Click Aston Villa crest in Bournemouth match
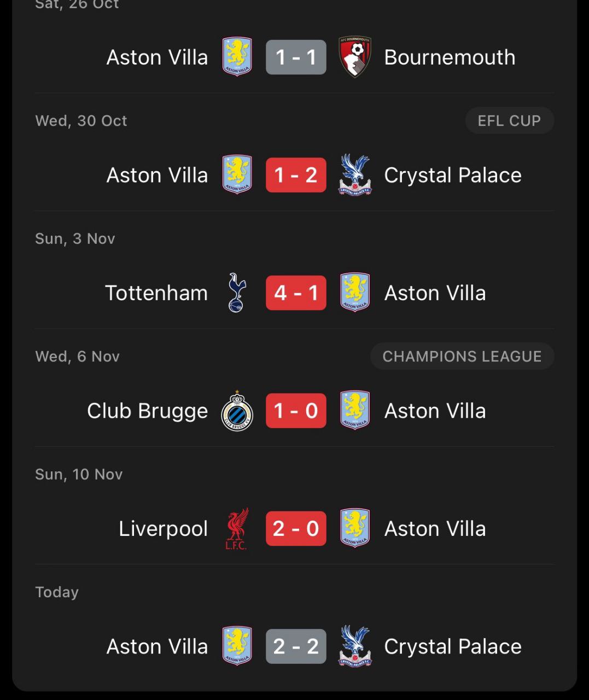Viewport: 589px width, 700px height. (x=237, y=57)
